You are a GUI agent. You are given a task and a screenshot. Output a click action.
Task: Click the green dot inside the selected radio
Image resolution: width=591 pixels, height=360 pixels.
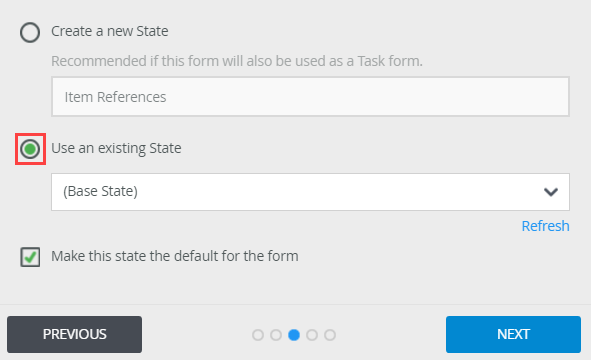[x=30, y=149]
